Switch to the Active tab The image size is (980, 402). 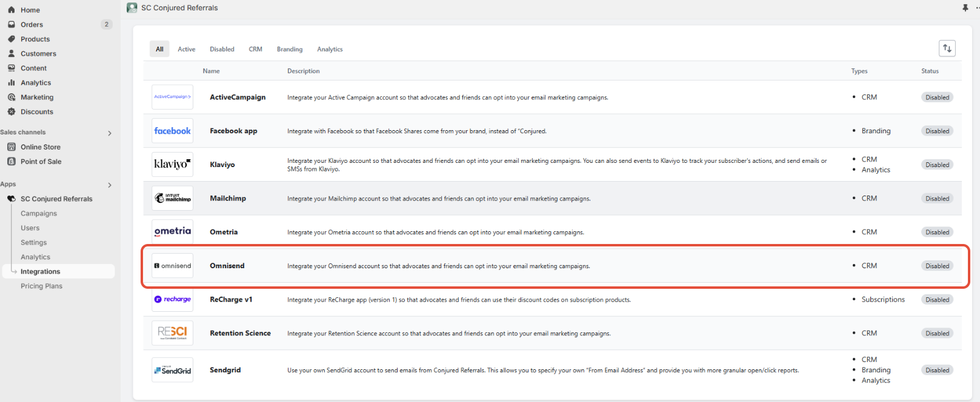[187, 49]
